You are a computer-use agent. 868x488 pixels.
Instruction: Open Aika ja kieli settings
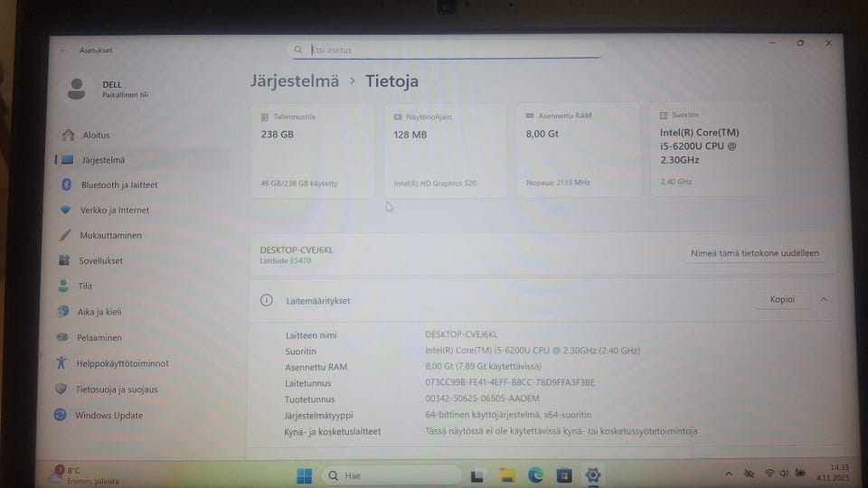point(99,312)
